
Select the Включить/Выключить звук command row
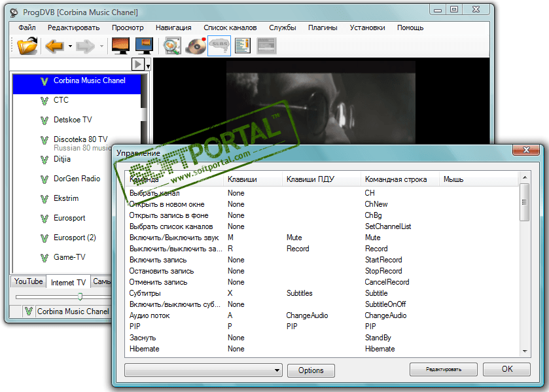(322, 238)
